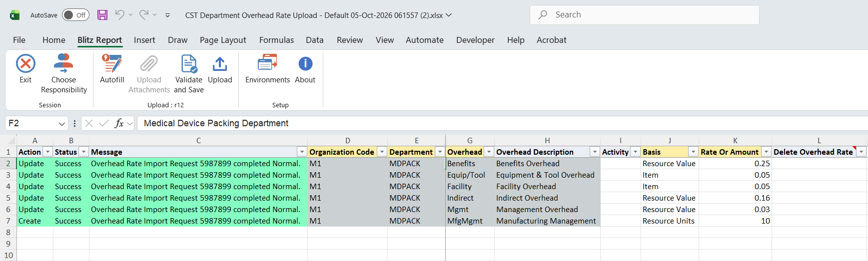Undo the last action

[119, 15]
